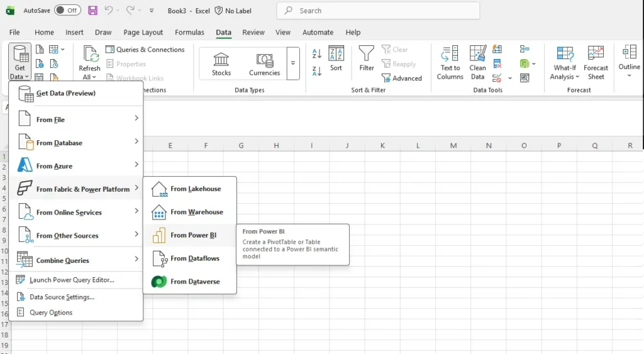This screenshot has height=354, width=644.
Task: Expand Combine Queries submenu
Action: [76, 260]
